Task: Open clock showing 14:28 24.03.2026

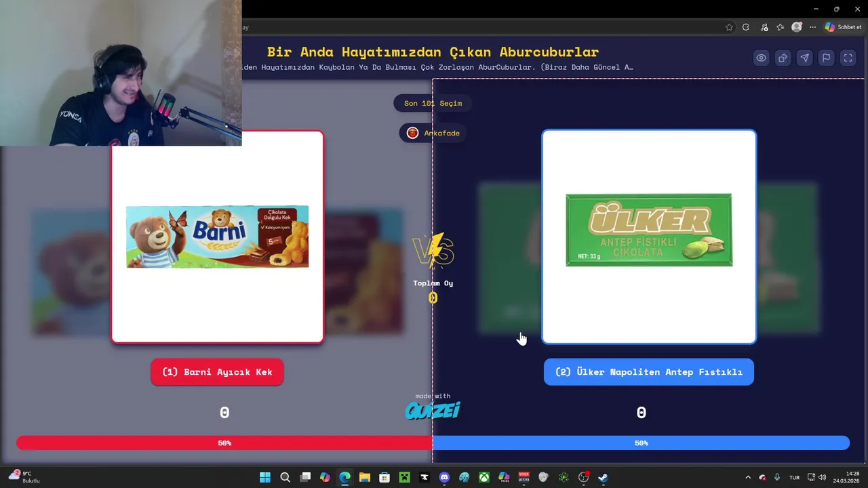Action: (847, 477)
